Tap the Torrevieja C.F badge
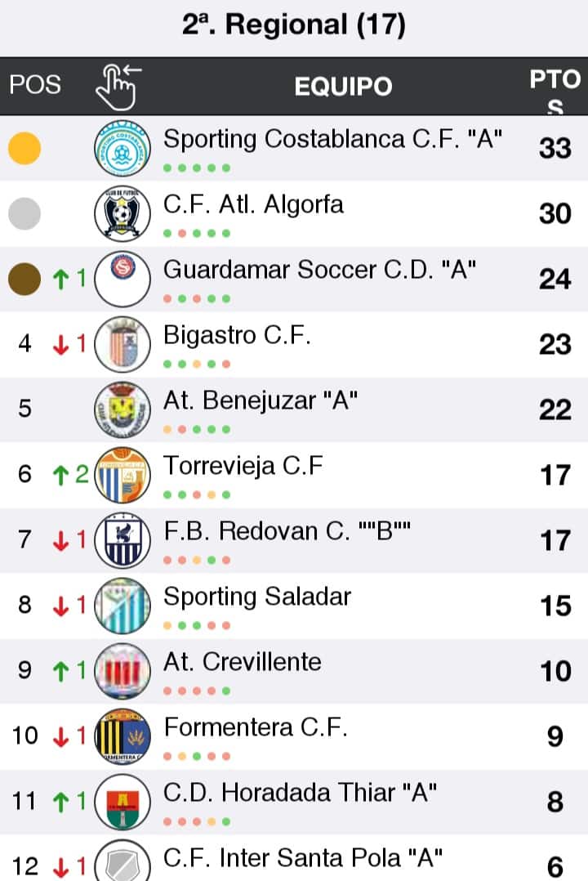This screenshot has width=588, height=881. tap(122, 475)
